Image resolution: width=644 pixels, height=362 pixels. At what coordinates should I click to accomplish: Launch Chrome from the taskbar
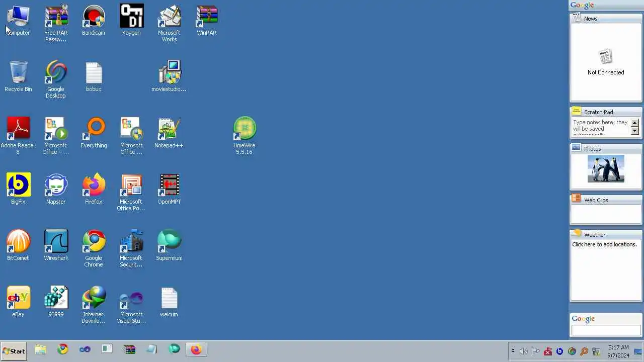pos(63,349)
